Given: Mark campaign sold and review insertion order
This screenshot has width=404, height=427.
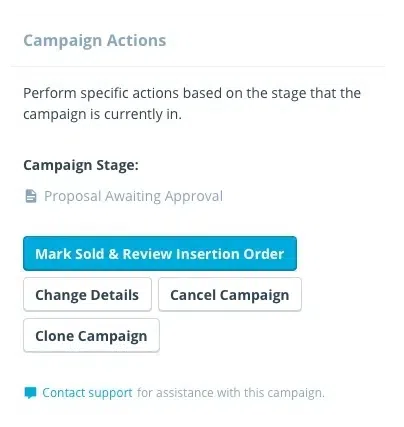Looking at the screenshot, I should pyautogui.click(x=160, y=254).
